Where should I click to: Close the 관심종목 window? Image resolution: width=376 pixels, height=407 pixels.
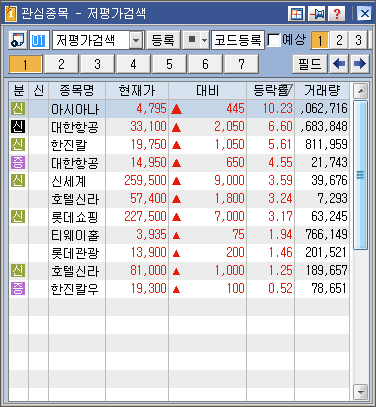pyautogui.click(x=364, y=14)
